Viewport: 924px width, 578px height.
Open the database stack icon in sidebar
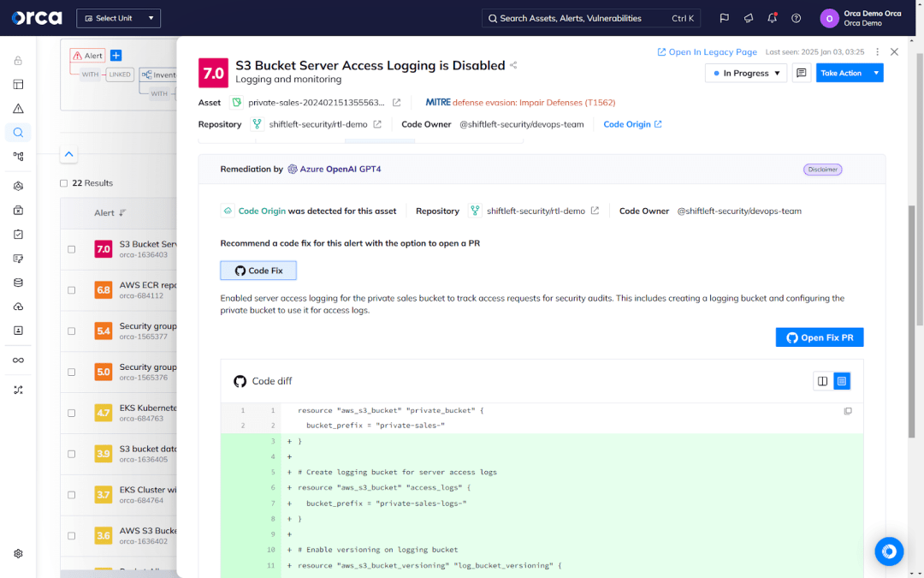[18, 283]
